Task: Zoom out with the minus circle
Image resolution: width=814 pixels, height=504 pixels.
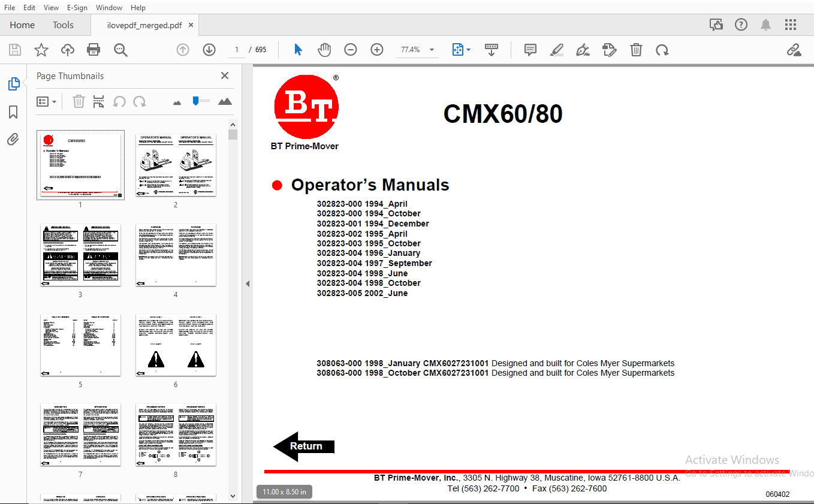Action: [351, 50]
